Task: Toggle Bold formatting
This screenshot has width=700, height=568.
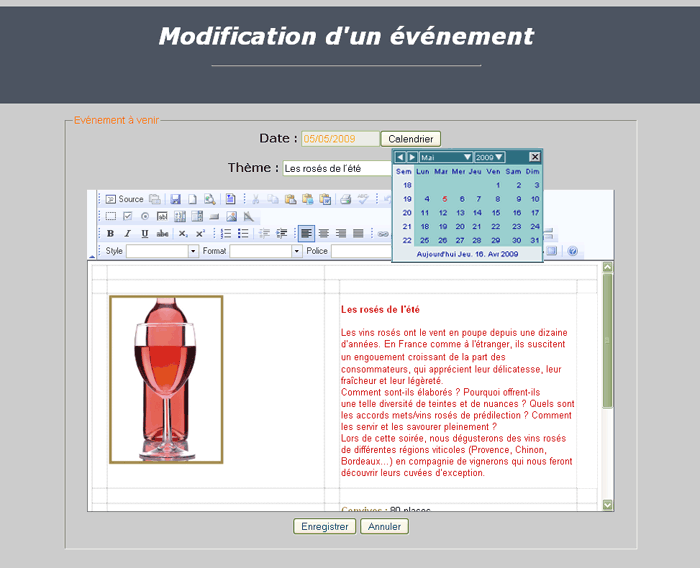Action: (x=110, y=234)
